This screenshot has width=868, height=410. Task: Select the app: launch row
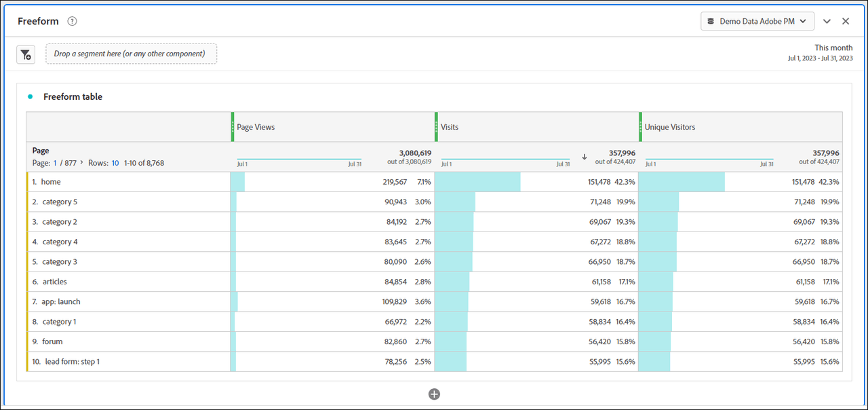click(x=60, y=301)
